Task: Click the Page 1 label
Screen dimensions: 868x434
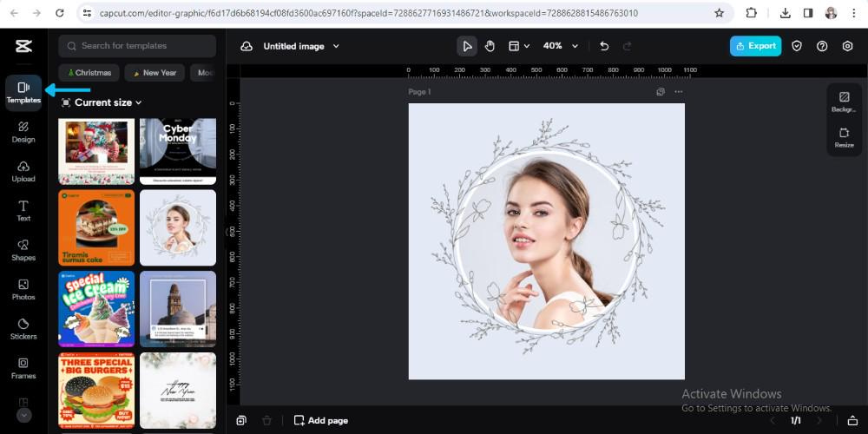Action: (419, 92)
